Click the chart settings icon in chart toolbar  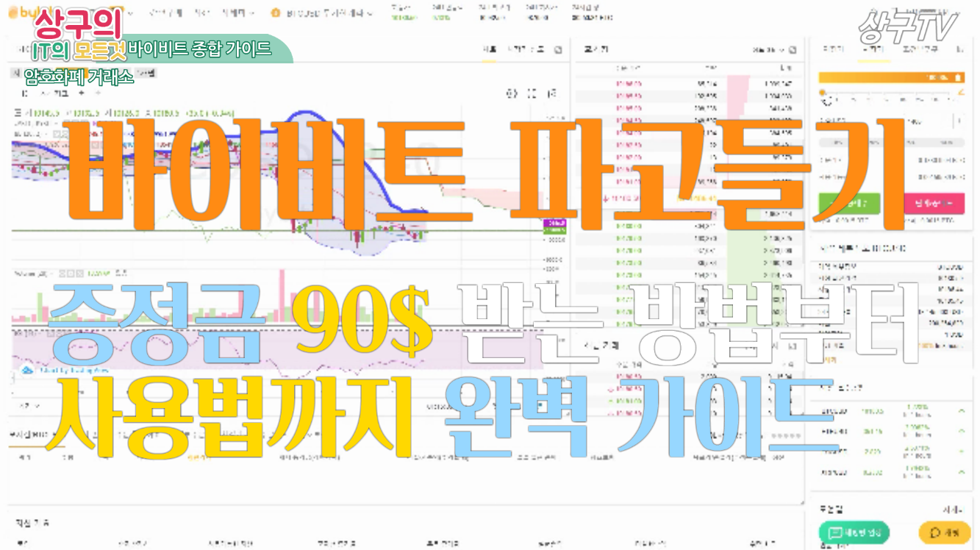click(512, 93)
